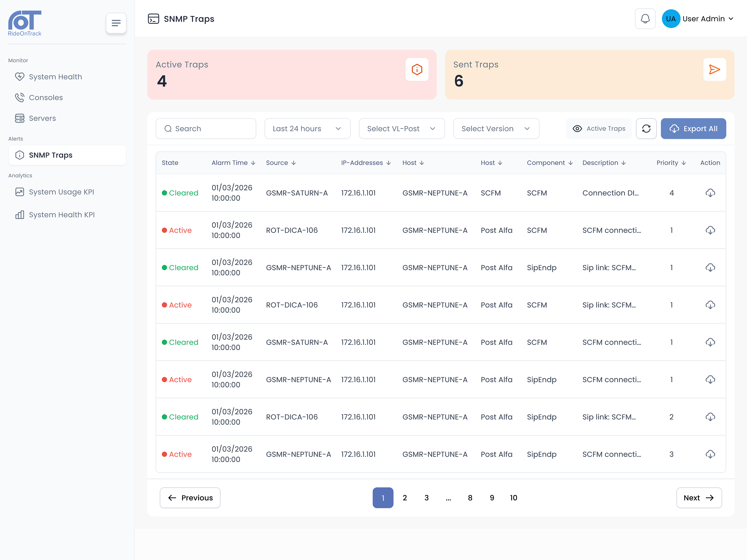
Task: Open the Select Version dropdown
Action: [496, 129]
